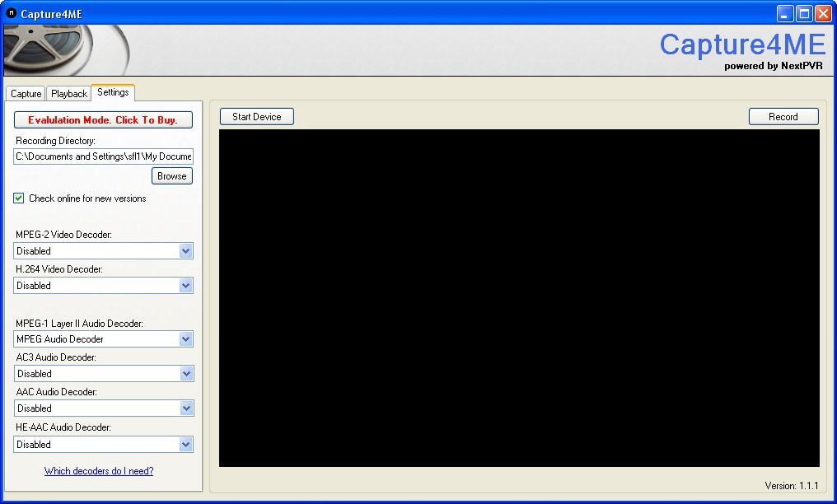837x504 pixels.
Task: Click the Recording Directory path field
Action: point(103,156)
